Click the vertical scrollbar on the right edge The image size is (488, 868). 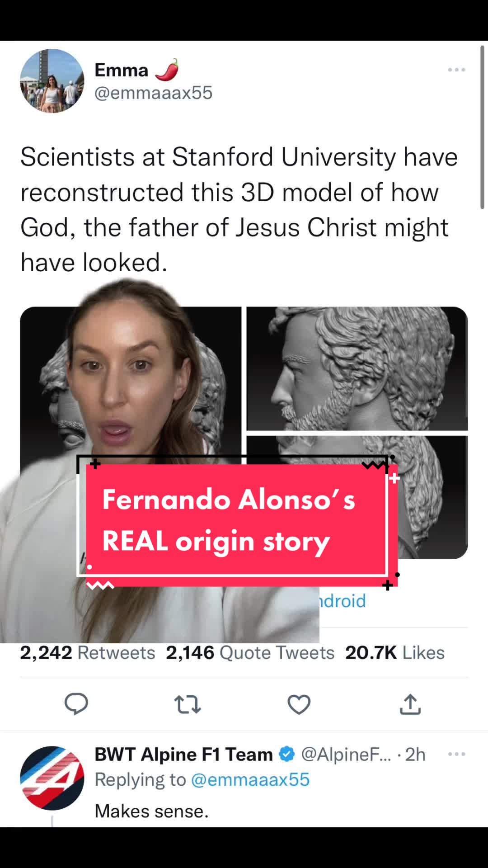click(482, 127)
